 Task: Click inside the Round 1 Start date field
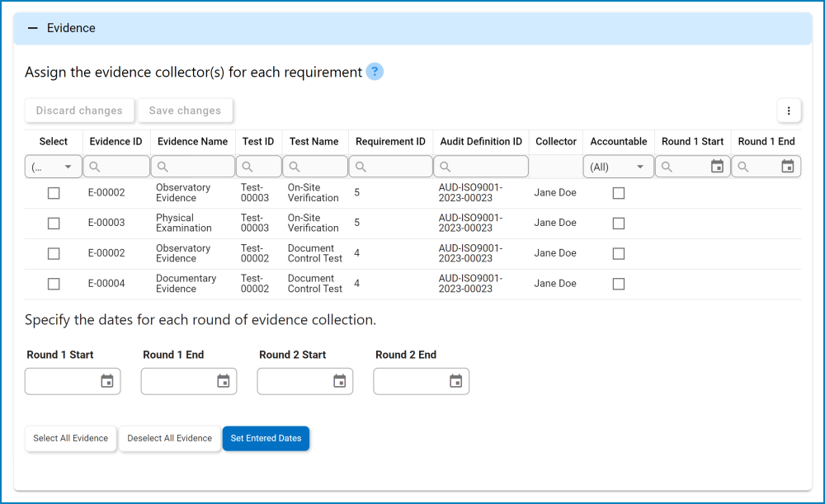(62, 381)
